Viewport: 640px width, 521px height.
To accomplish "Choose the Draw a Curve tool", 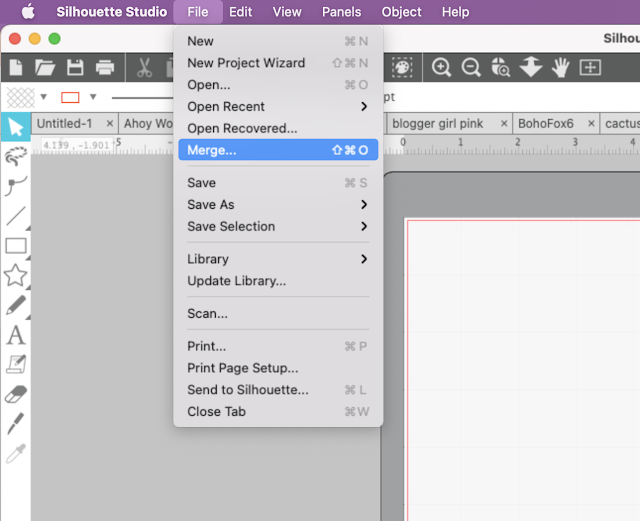I will click(16, 186).
